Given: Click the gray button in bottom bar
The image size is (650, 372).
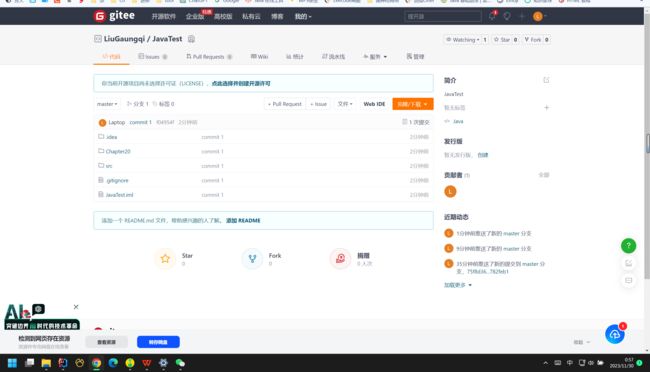Looking at the screenshot, I should click(x=107, y=342).
